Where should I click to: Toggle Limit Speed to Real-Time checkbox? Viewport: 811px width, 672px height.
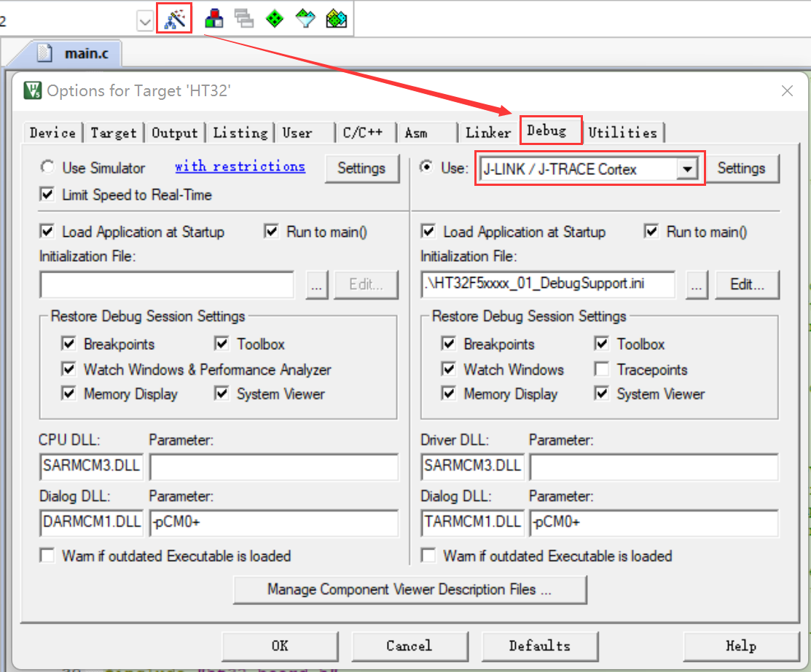[x=48, y=195]
